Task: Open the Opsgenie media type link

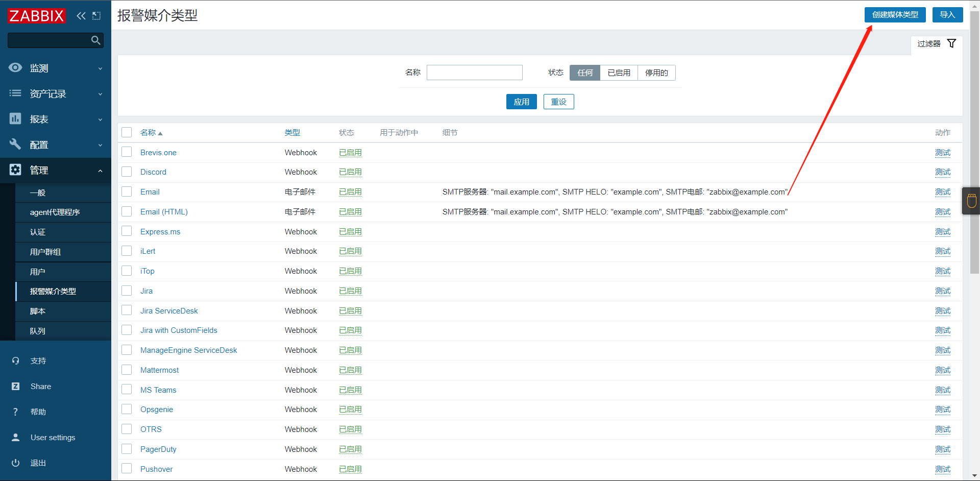Action: (x=157, y=410)
